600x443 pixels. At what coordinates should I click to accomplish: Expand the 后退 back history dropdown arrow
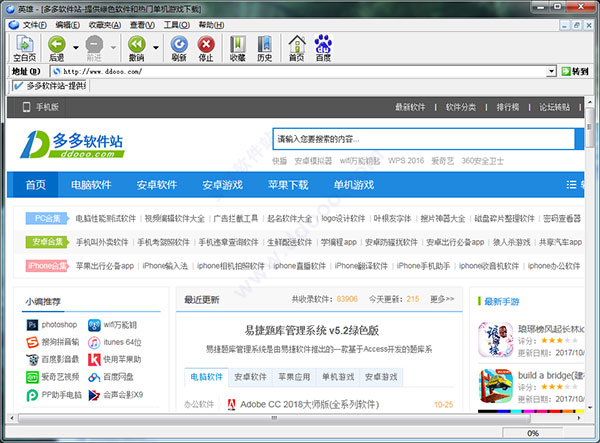point(76,48)
